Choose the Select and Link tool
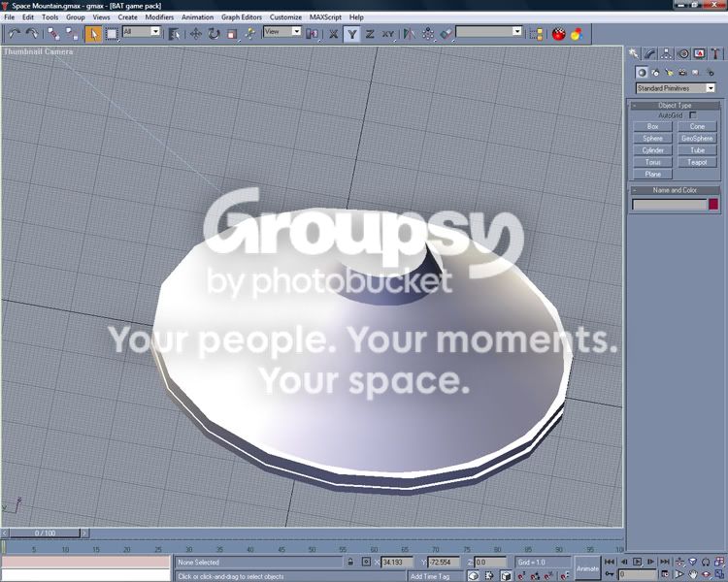This screenshot has width=728, height=582. pos(53,34)
